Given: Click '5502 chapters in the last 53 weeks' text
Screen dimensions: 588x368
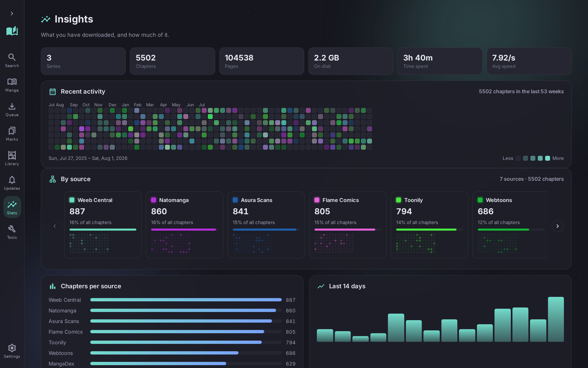Looking at the screenshot, I should pos(521,92).
